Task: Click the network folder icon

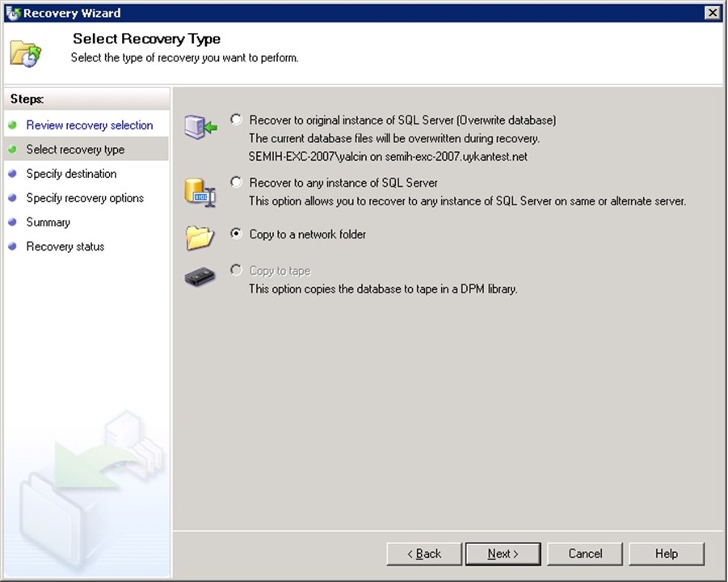Action: click(x=200, y=236)
